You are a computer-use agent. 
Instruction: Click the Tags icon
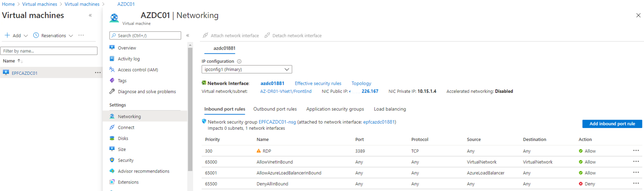click(x=112, y=81)
